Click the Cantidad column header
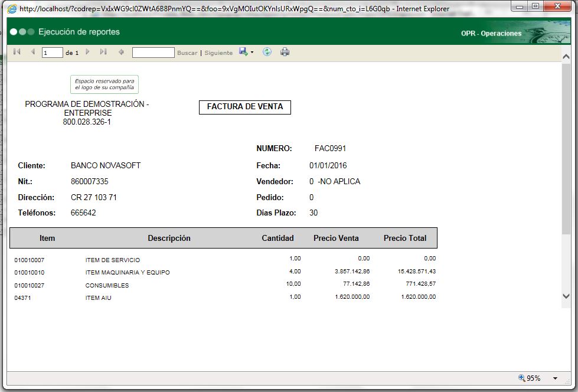Screen dimensions: 578x392 [277, 239]
